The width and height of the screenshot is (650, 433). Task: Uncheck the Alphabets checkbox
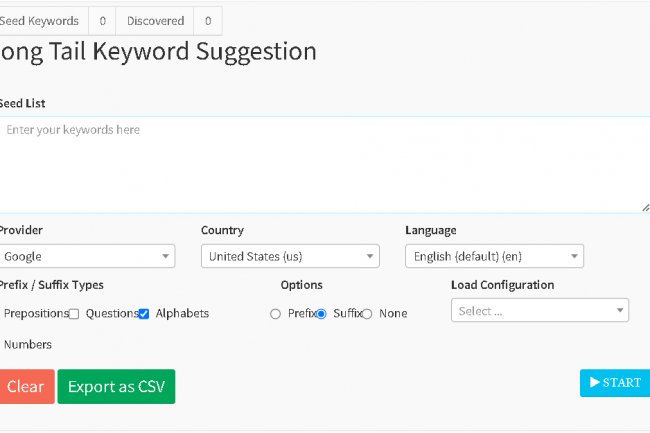[x=144, y=314]
